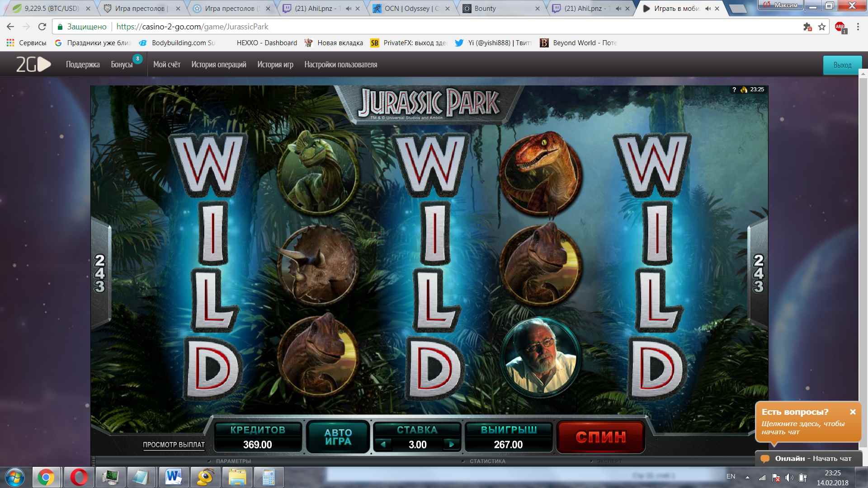Close the Есть вопросы chat popup
868x488 pixels.
853,412
